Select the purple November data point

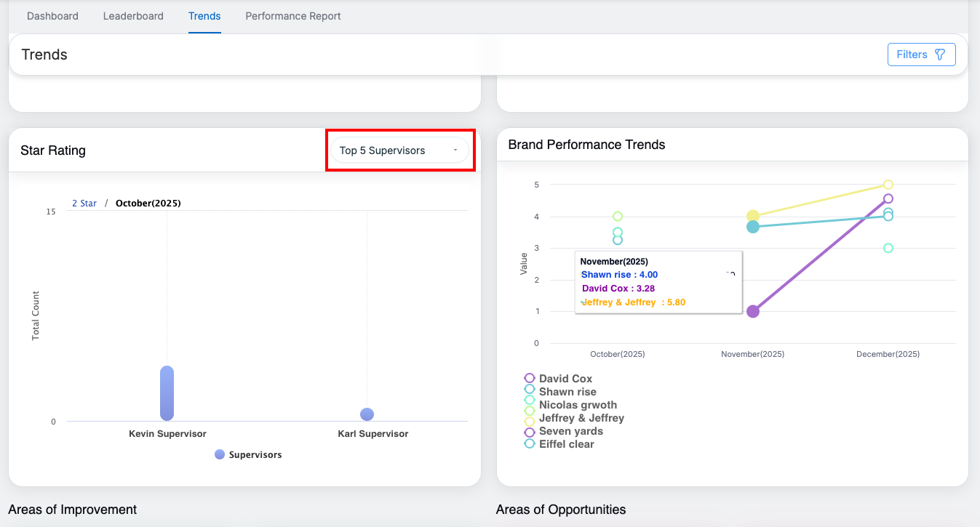pos(753,311)
